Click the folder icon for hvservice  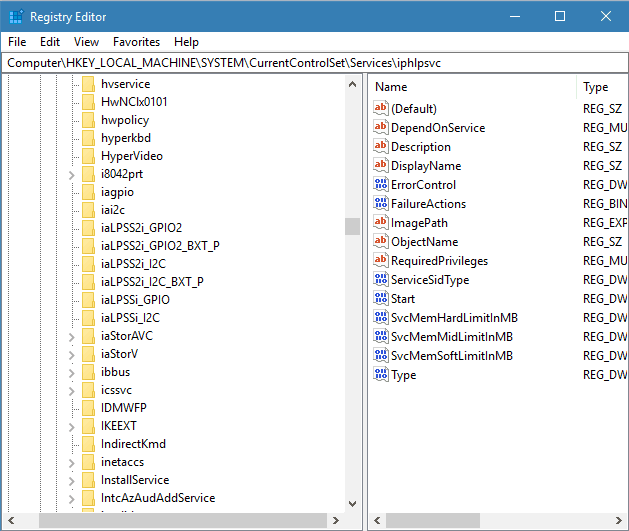[88, 84]
